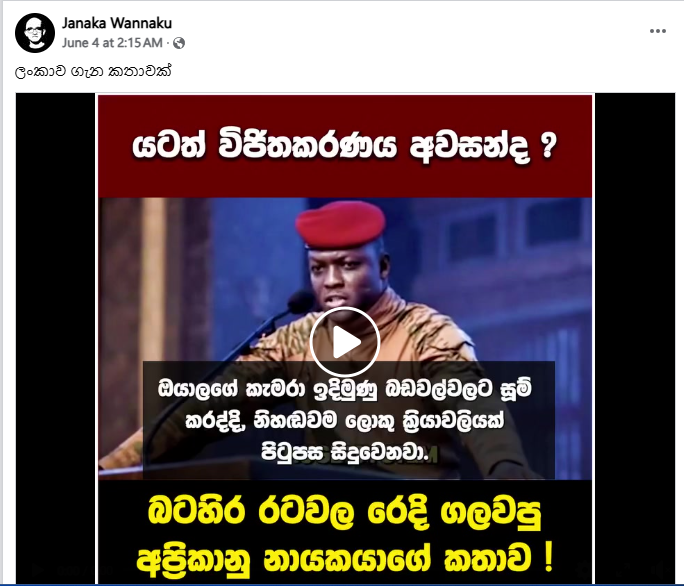Click the empty white area beside the caption
Viewport: 684px width, 586px height.
point(419,71)
